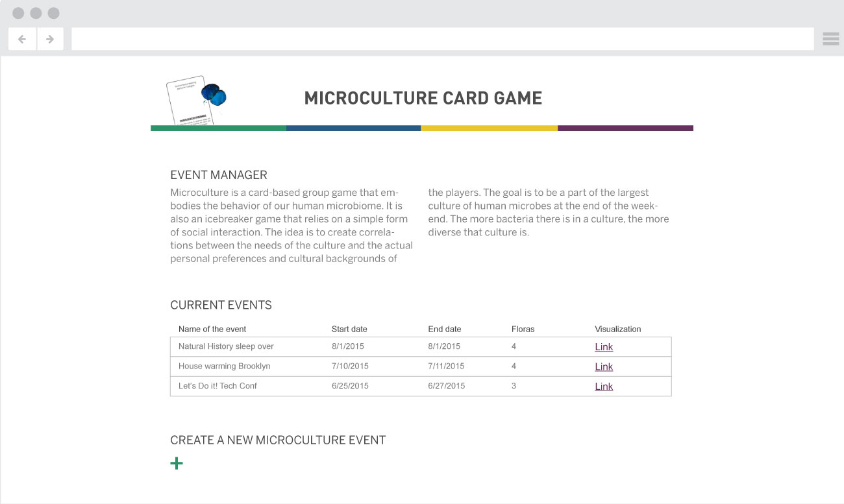Screen dimensions: 844x504
Task: Open the visualization Link for Natural History sleep over
Action: (x=603, y=346)
